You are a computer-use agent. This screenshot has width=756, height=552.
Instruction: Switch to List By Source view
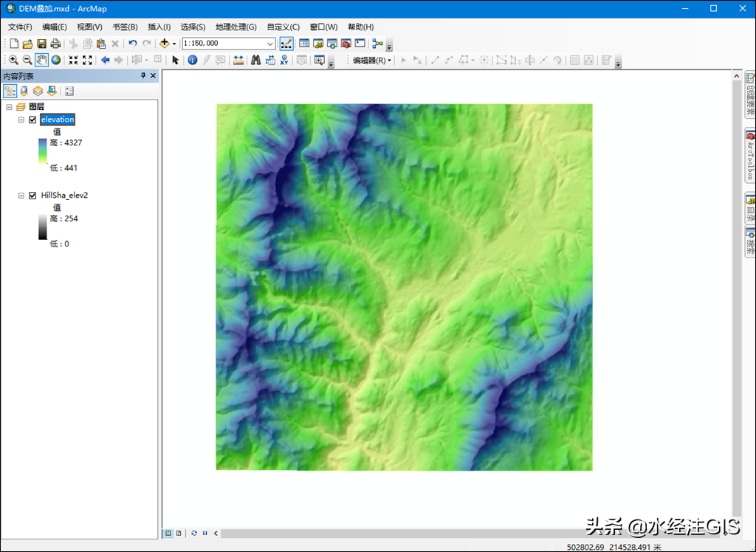tap(24, 91)
